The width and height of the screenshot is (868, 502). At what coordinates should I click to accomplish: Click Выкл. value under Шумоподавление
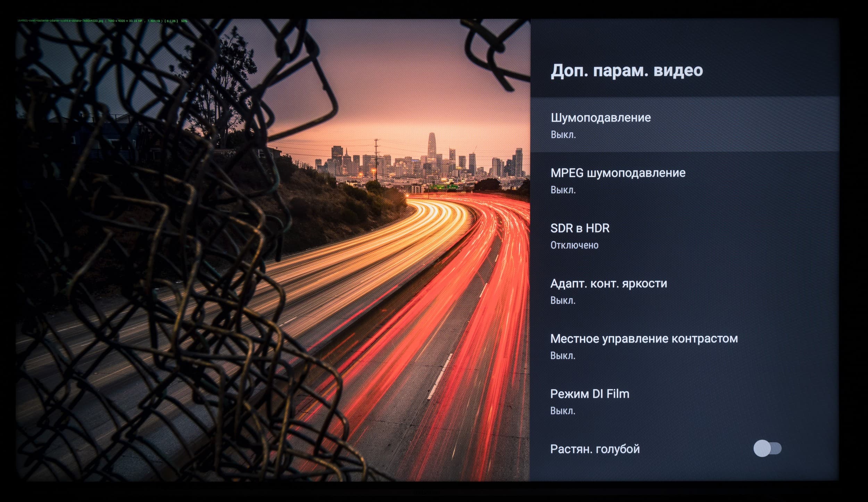563,135
